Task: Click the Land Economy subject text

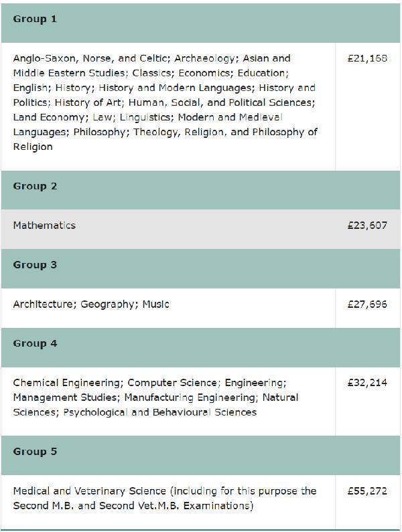Action: pos(49,117)
